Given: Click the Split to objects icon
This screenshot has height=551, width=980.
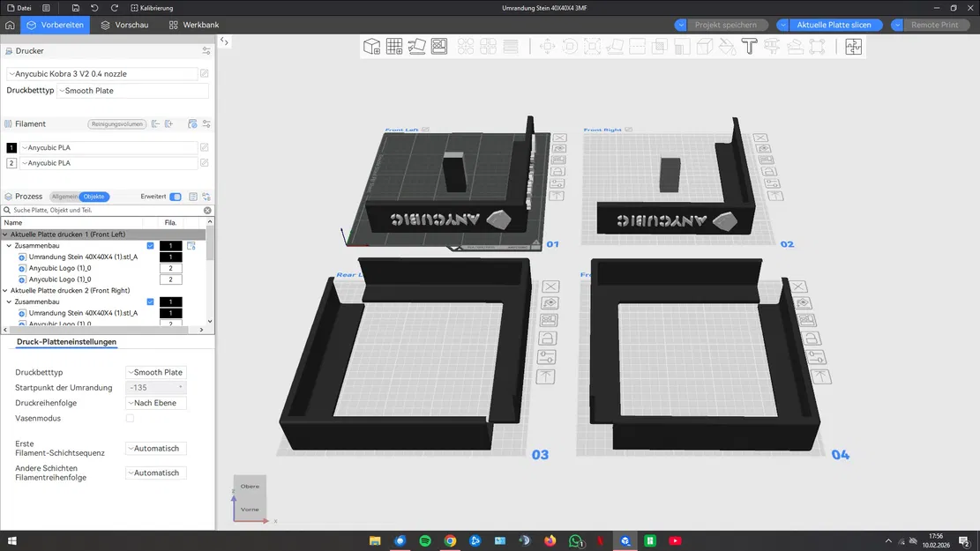Looking at the screenshot, I should pos(466,46).
